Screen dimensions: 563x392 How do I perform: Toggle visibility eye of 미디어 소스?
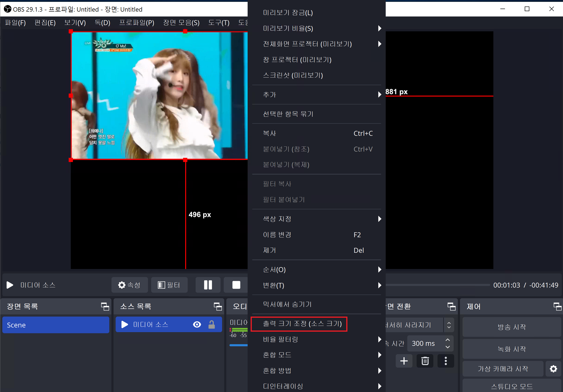click(197, 324)
